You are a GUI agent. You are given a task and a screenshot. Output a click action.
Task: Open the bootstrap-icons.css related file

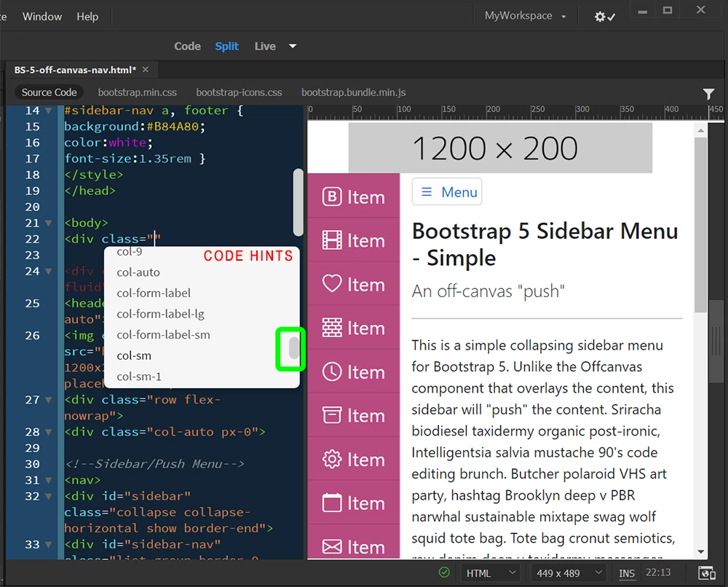239,92
